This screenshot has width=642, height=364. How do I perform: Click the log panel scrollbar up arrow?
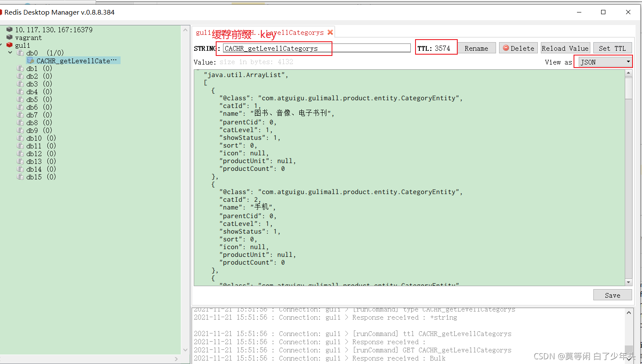pos(629,313)
